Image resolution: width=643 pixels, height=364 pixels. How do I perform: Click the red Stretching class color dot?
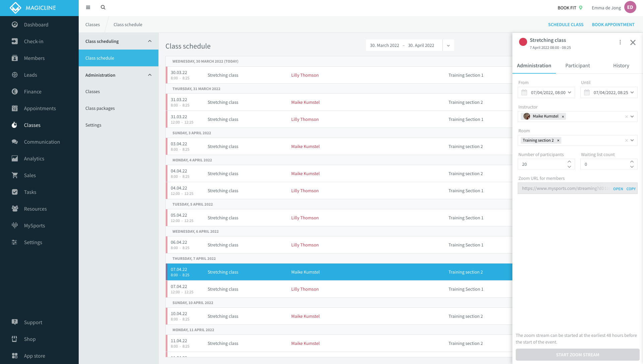pyautogui.click(x=523, y=42)
